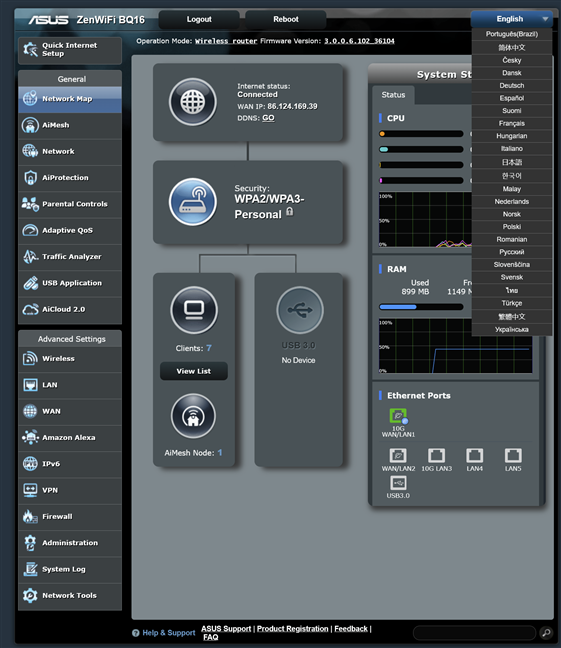
Task: Click the Traffic Analyzer icon
Action: (x=30, y=256)
